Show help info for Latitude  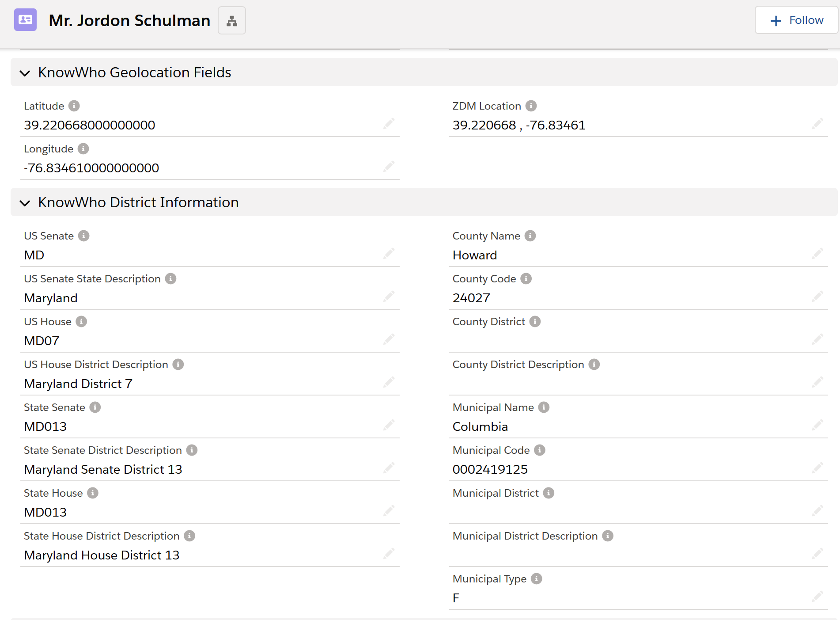click(74, 106)
